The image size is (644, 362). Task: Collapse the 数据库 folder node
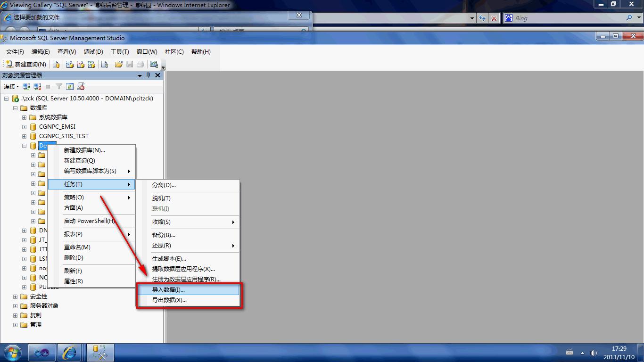[15, 108]
